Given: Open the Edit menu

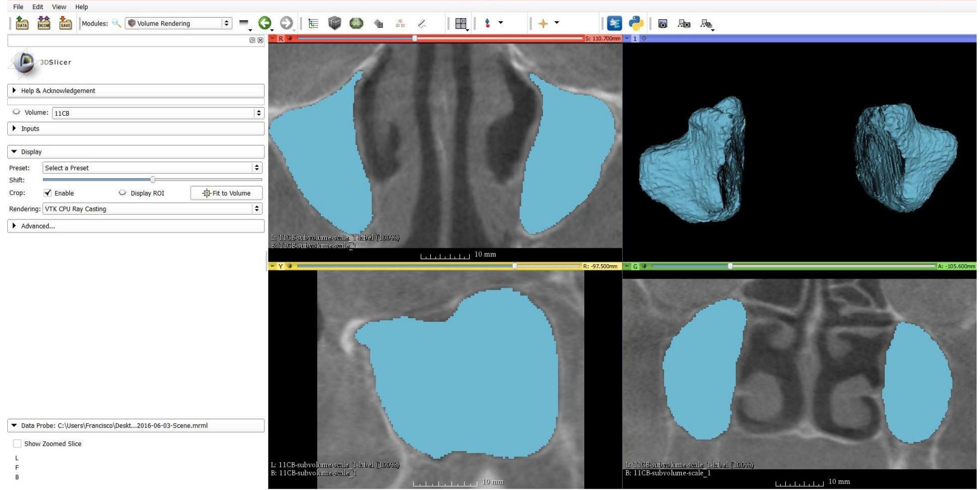Looking at the screenshot, I should coord(38,7).
